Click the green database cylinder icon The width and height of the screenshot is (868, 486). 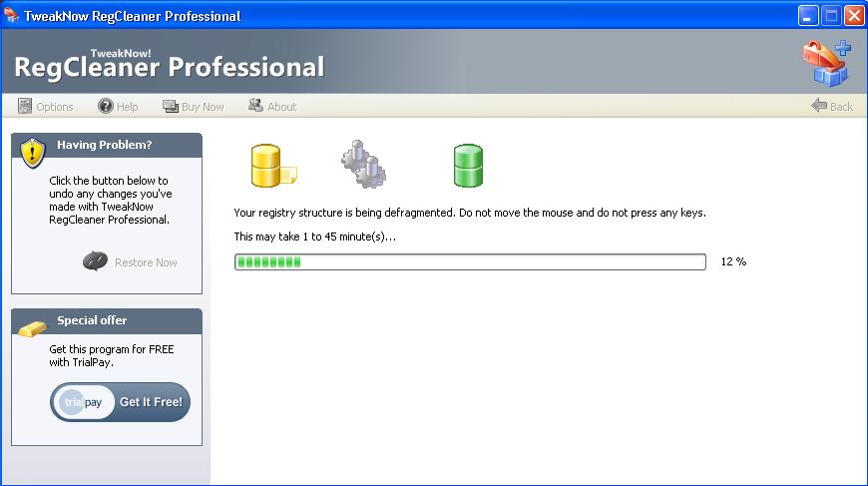[468, 166]
